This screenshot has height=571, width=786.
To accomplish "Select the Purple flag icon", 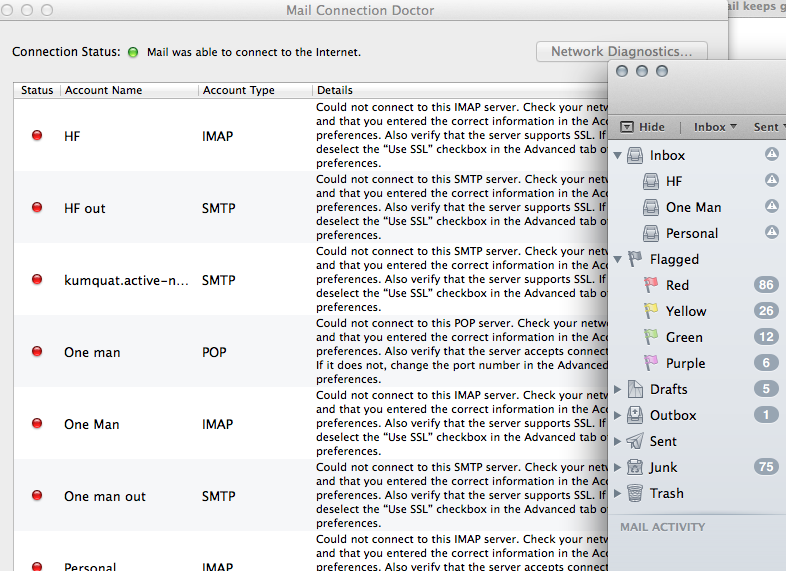I will (651, 363).
